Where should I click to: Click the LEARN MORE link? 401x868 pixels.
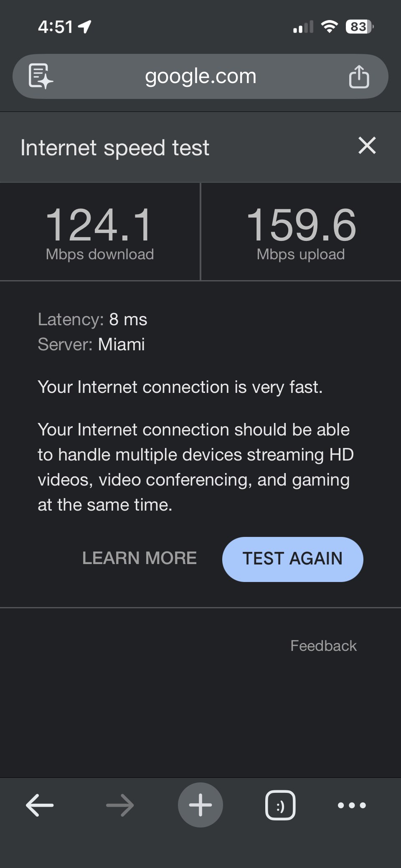[x=139, y=558]
